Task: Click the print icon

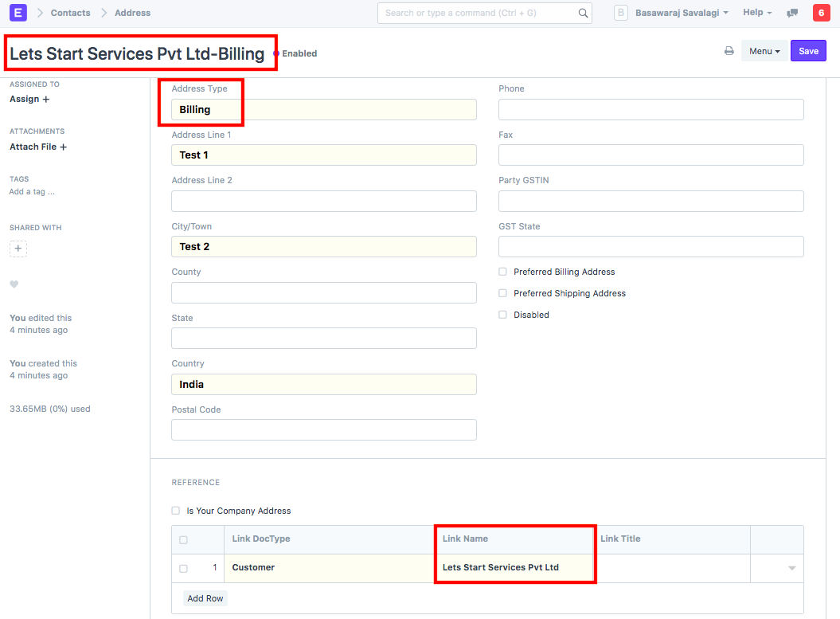Action: click(x=729, y=51)
